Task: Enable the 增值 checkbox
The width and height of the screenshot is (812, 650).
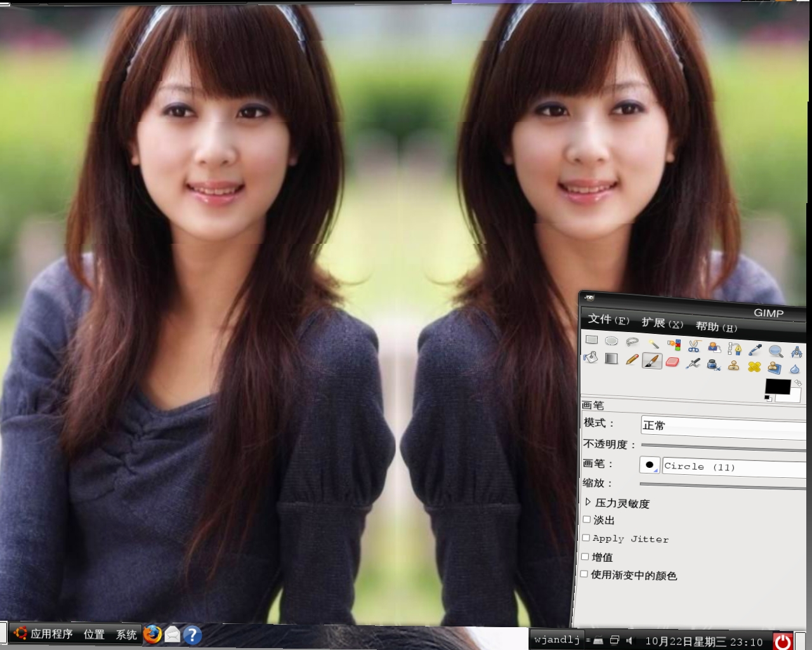Action: (585, 556)
